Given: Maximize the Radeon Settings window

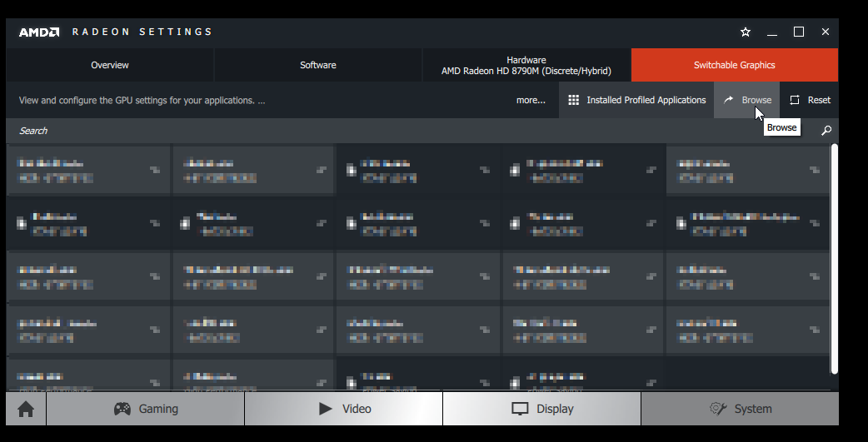Looking at the screenshot, I should click(799, 32).
